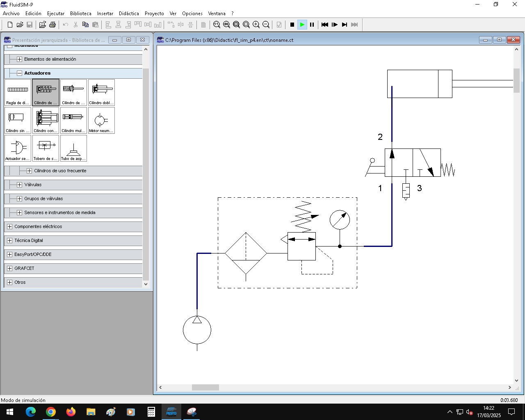Click the Undo arrow icon

[66, 25]
